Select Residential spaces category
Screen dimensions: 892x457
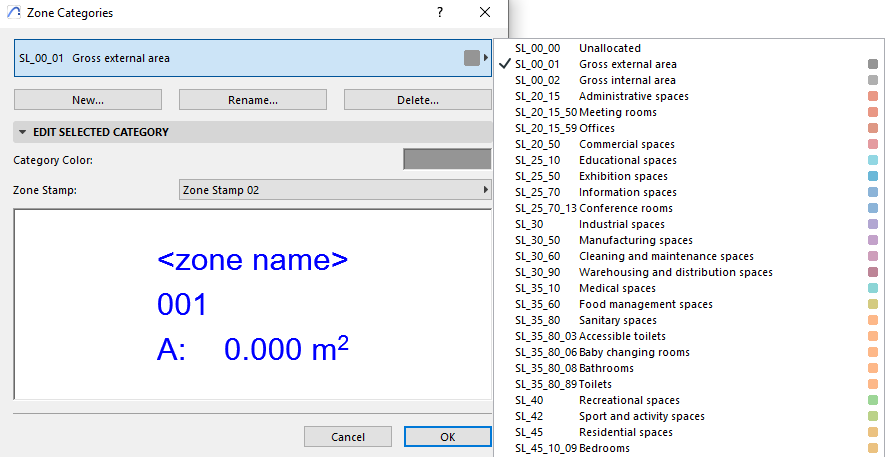[x=689, y=433]
